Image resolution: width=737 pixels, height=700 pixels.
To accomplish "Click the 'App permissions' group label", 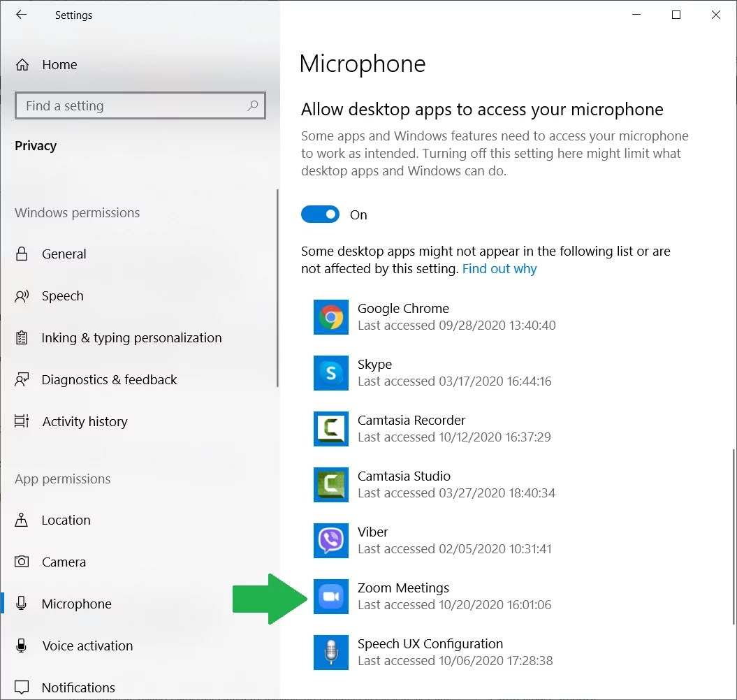I will tap(62, 479).
